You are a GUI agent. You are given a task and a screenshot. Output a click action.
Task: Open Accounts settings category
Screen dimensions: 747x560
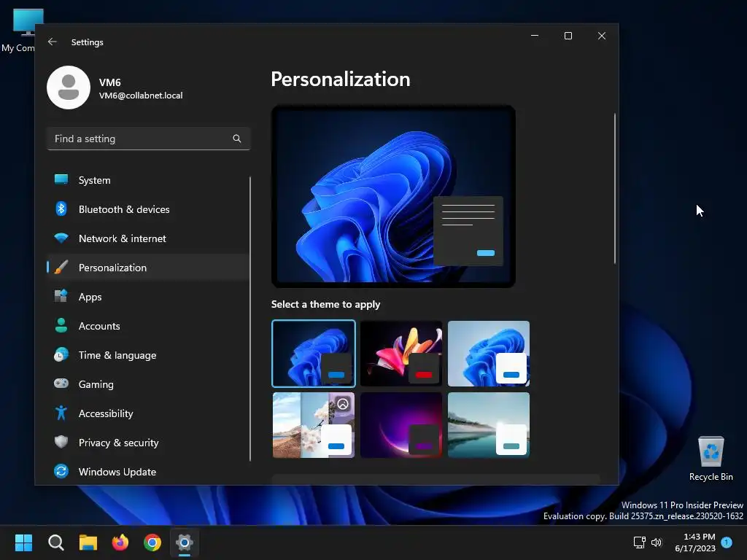[148, 326]
